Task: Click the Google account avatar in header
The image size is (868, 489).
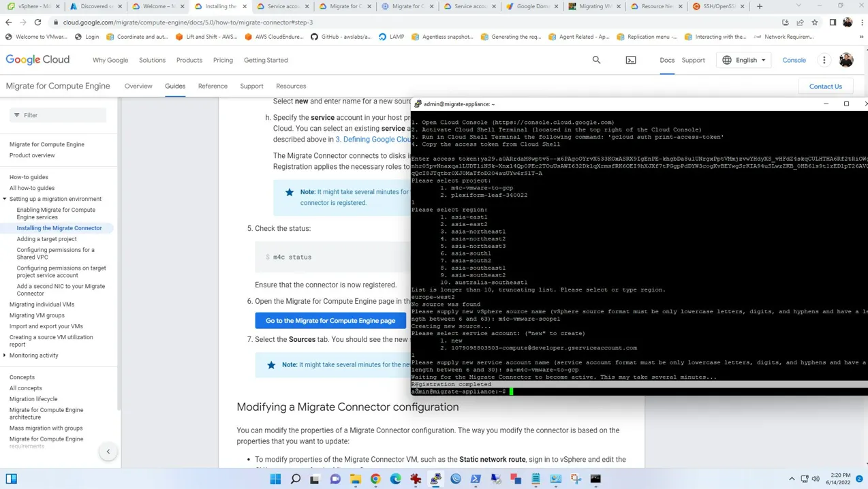Action: 846,60
